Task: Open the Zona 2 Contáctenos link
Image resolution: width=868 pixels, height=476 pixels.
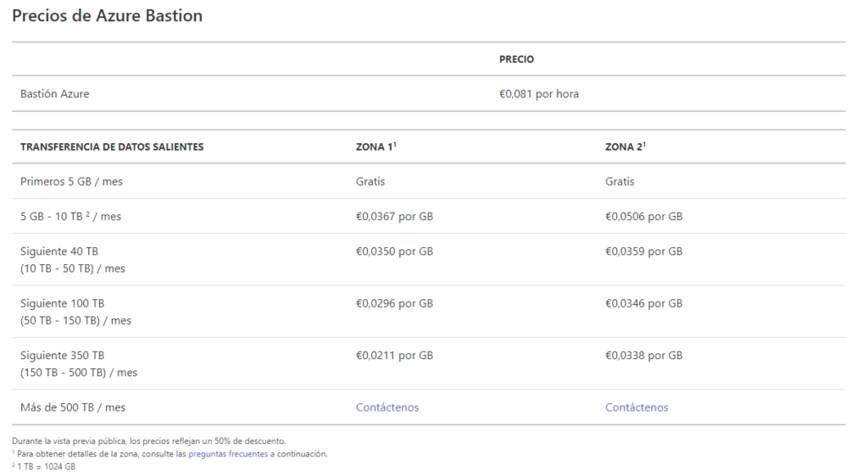Action: pyautogui.click(x=637, y=407)
